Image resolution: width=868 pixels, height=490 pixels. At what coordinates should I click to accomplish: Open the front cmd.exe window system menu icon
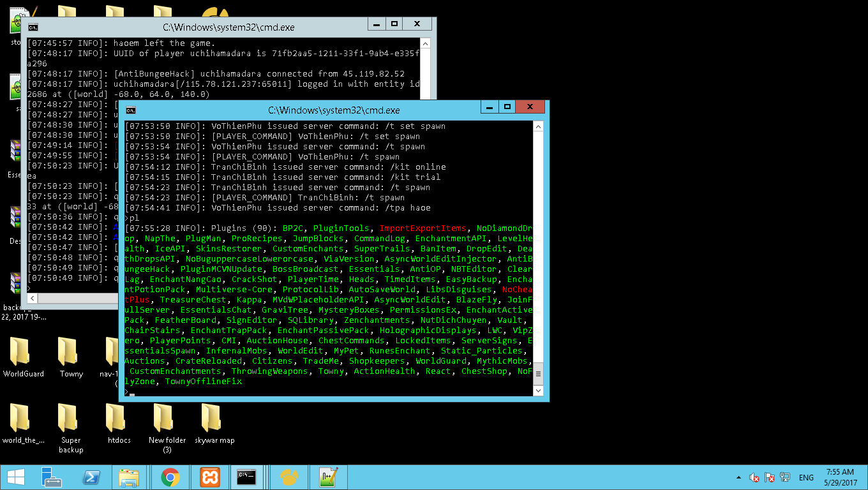point(131,110)
